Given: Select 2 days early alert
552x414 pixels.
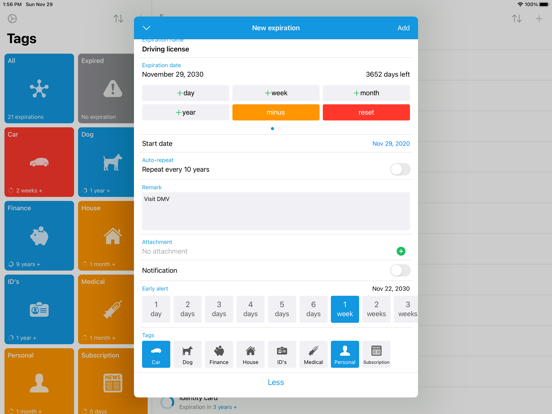Looking at the screenshot, I should point(187,309).
